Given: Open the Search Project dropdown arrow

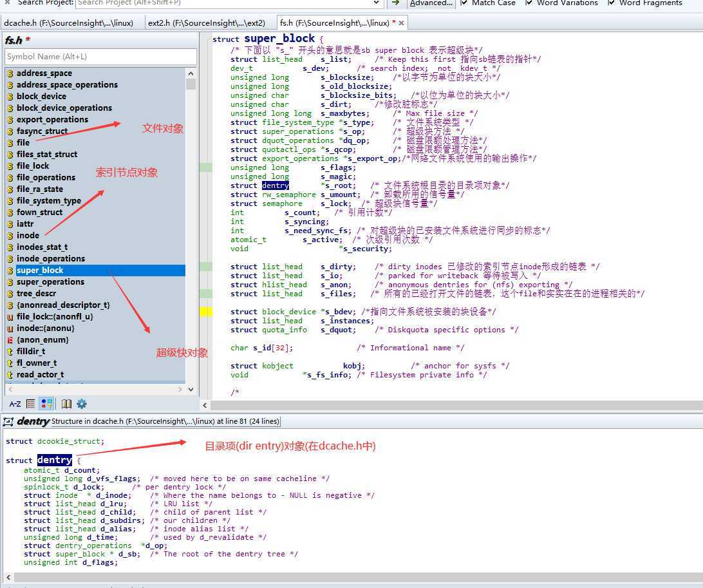Looking at the screenshot, I should pos(377,3).
